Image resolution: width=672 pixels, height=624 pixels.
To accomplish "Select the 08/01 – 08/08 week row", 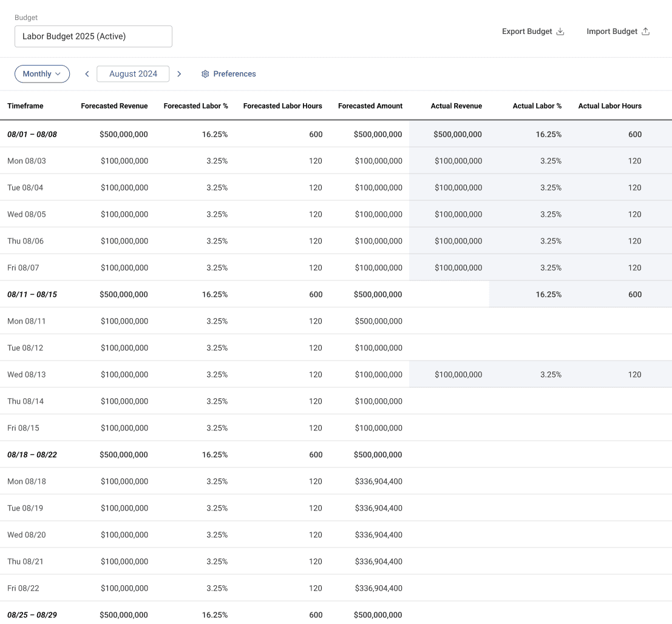I will tap(32, 134).
